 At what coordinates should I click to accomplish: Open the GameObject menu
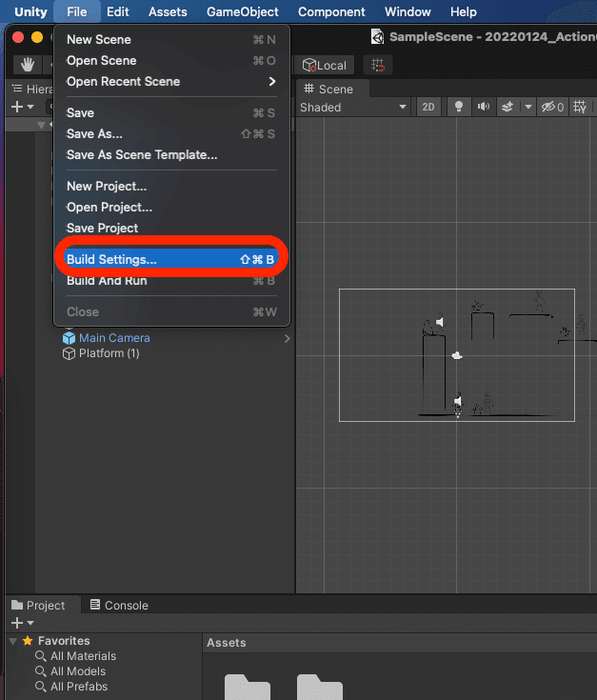242,11
